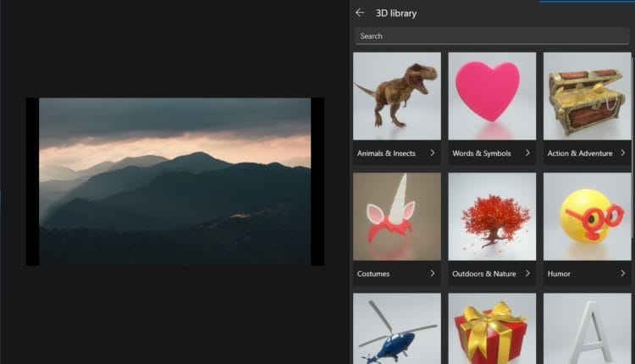The height and width of the screenshot is (364, 635).
Task: Open the Costumes category label
Action: pyautogui.click(x=373, y=273)
